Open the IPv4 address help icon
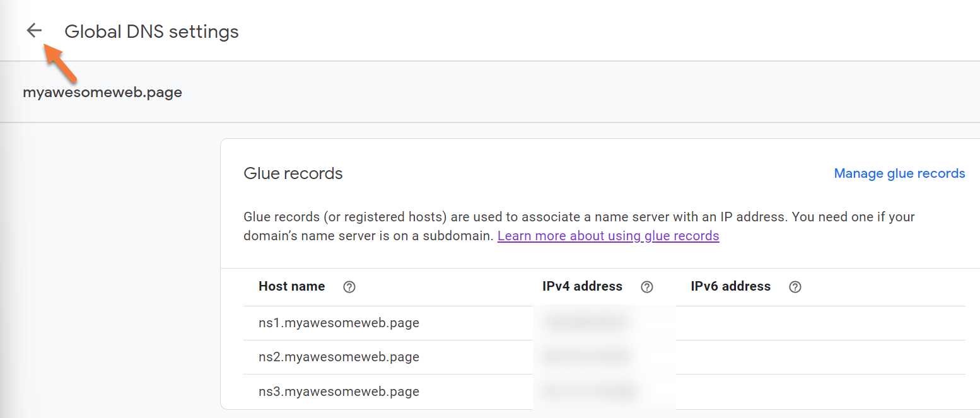This screenshot has height=418, width=980. [646, 287]
